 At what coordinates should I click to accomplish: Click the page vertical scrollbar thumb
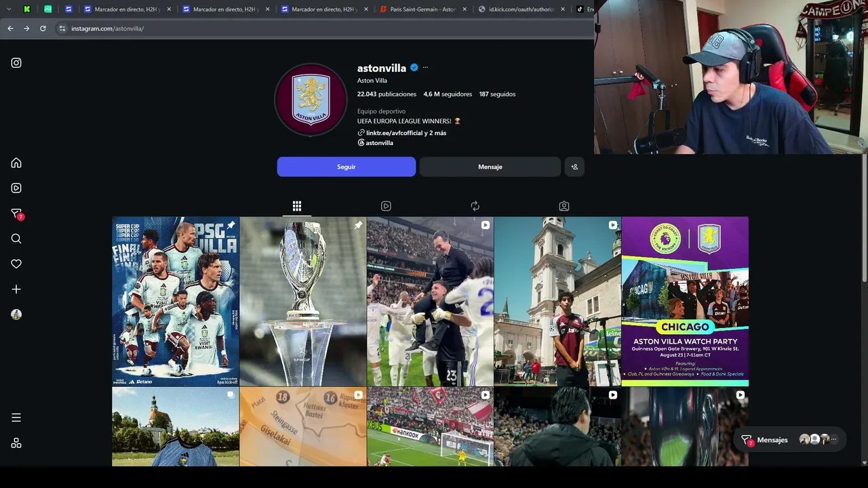[864, 217]
